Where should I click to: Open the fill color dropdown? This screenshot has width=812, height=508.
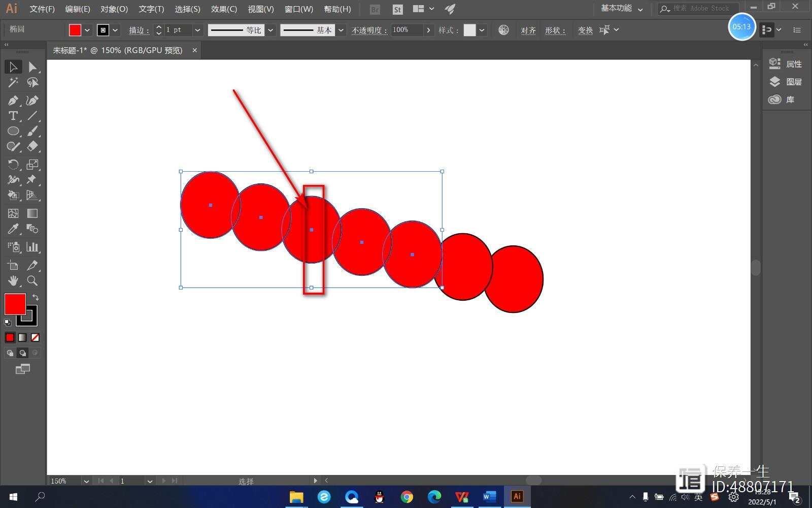coord(87,30)
